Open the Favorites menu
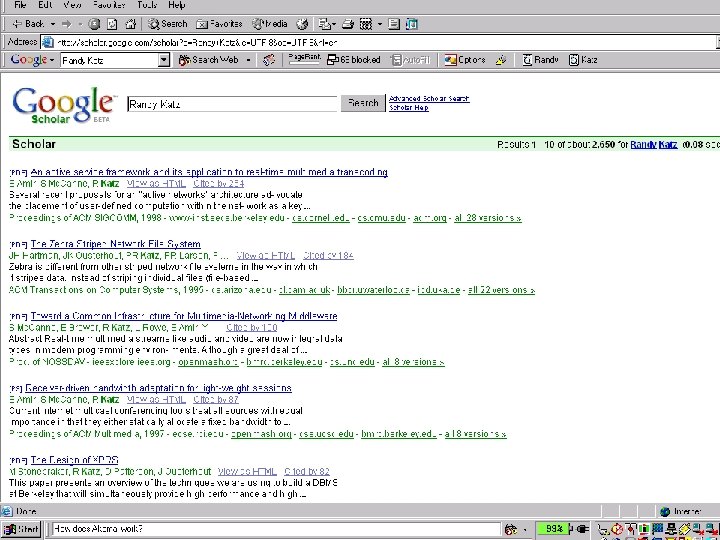This screenshot has width=720, height=540. coord(109,5)
